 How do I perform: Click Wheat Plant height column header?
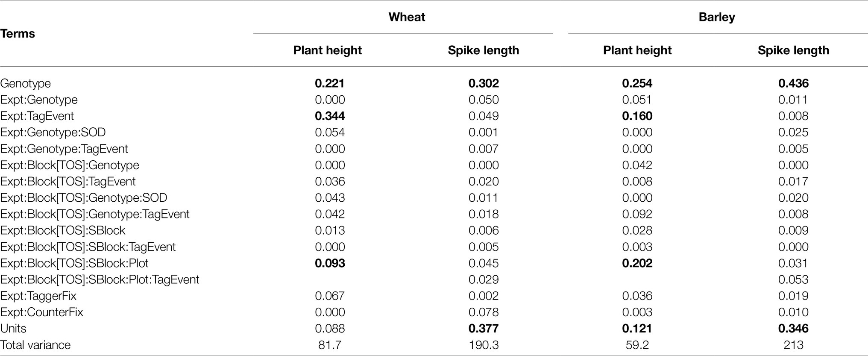[x=327, y=50]
